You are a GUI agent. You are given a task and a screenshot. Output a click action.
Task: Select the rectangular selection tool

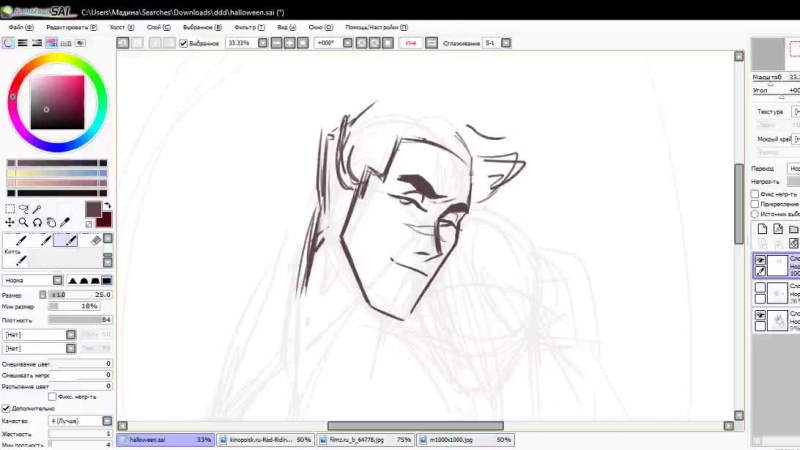[10, 209]
